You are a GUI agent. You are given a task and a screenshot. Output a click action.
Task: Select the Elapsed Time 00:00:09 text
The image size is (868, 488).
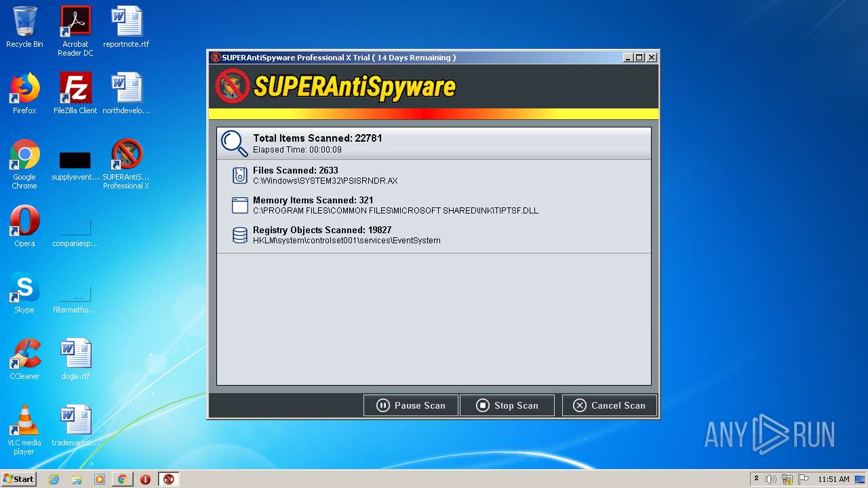coord(297,150)
